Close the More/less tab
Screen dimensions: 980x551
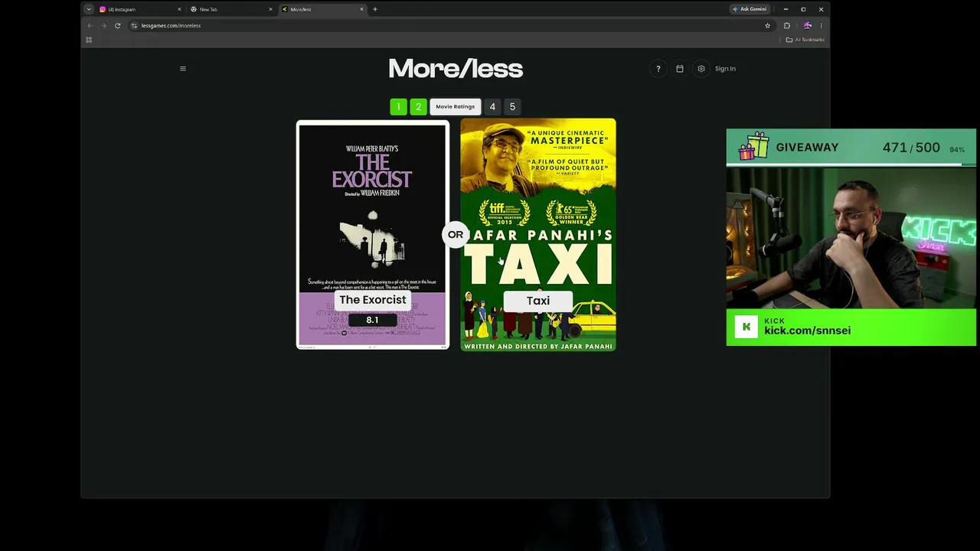(x=361, y=9)
